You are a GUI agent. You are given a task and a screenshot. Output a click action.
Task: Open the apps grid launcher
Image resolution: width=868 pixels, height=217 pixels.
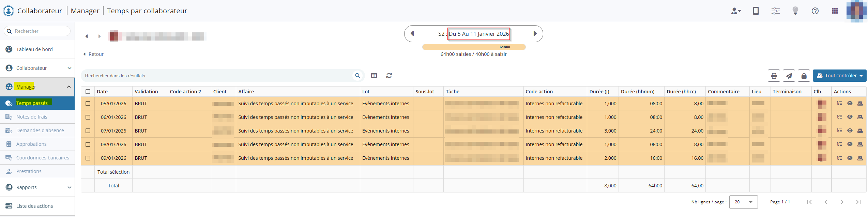835,11
